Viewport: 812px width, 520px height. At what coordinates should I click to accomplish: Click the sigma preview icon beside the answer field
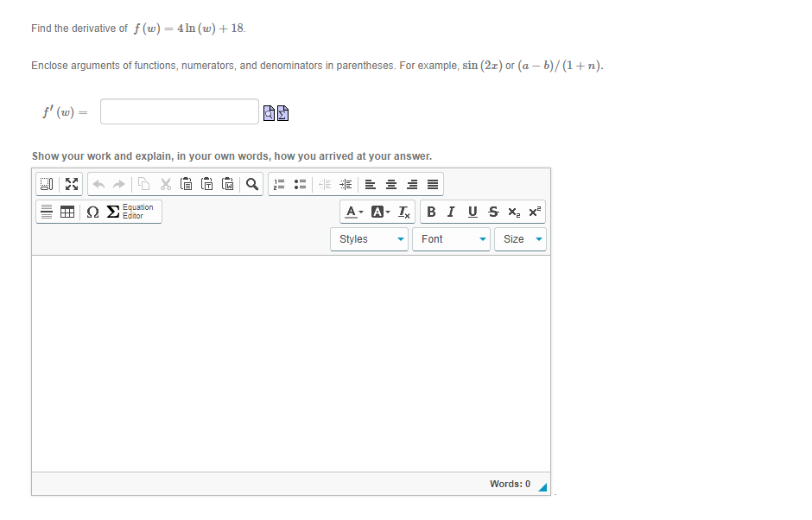pos(282,112)
